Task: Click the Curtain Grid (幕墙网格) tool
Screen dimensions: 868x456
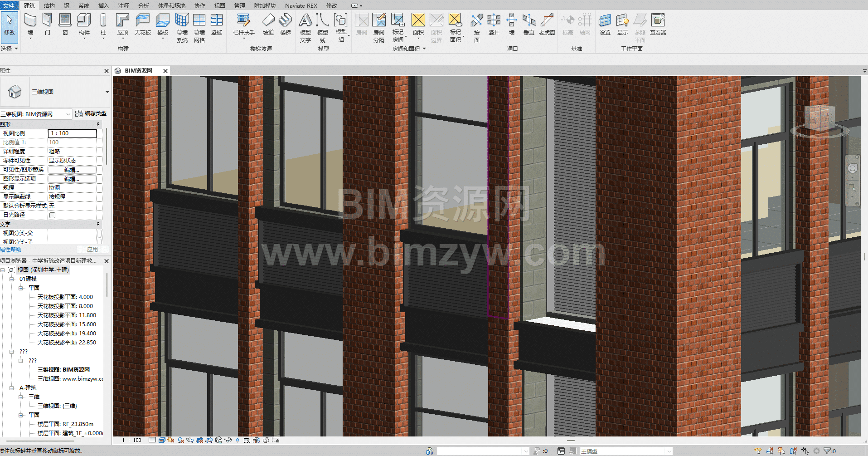Action: coord(199,28)
